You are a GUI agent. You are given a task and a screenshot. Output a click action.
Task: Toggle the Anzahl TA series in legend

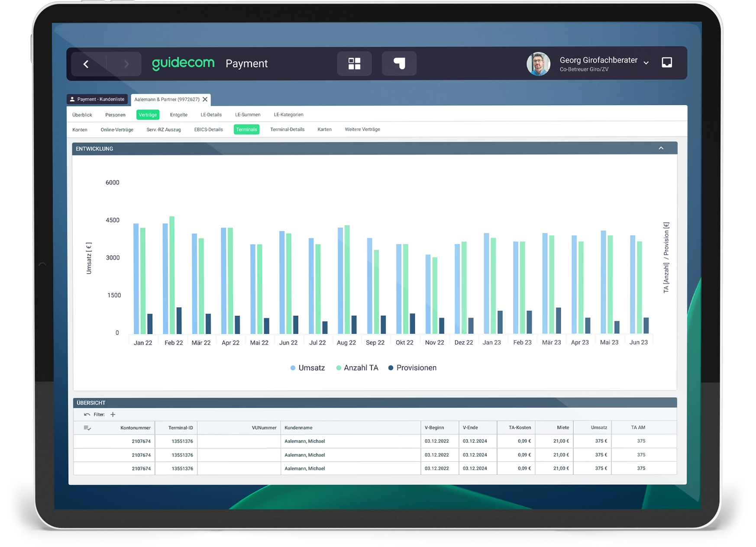[357, 368]
